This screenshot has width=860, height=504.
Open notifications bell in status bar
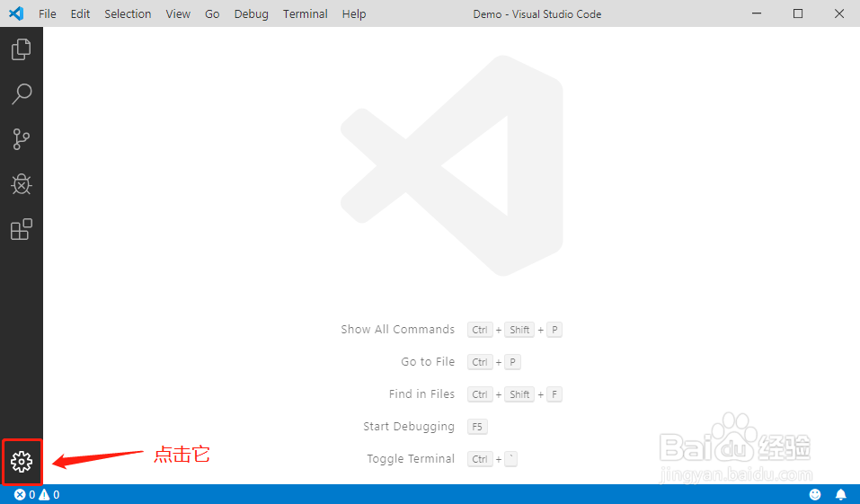[x=841, y=495]
